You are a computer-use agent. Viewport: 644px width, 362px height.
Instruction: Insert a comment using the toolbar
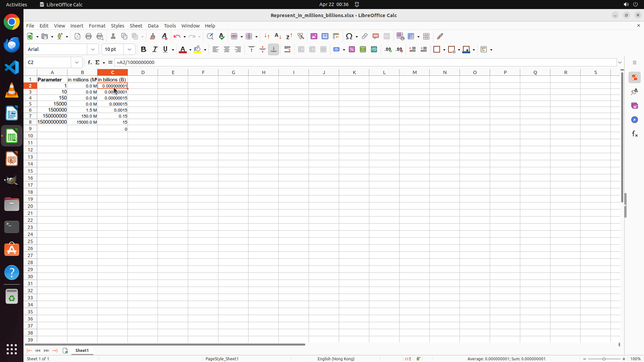pyautogui.click(x=376, y=36)
